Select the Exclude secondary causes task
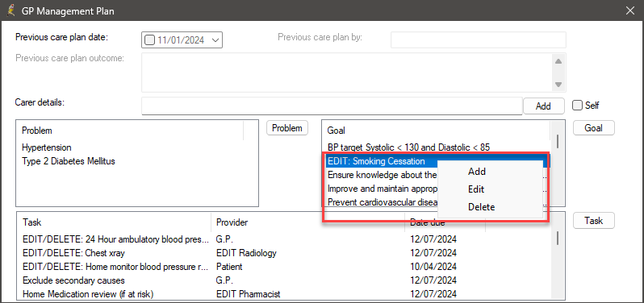644x303 pixels. click(73, 280)
